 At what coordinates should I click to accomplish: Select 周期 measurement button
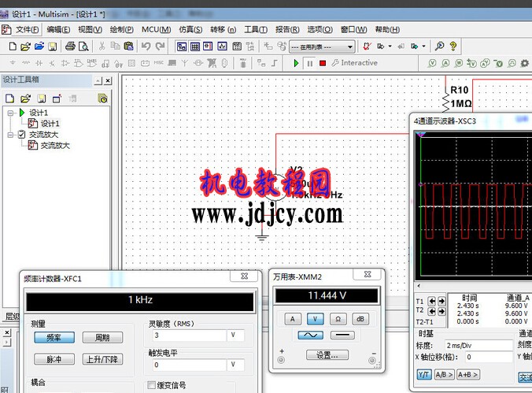click(102, 338)
